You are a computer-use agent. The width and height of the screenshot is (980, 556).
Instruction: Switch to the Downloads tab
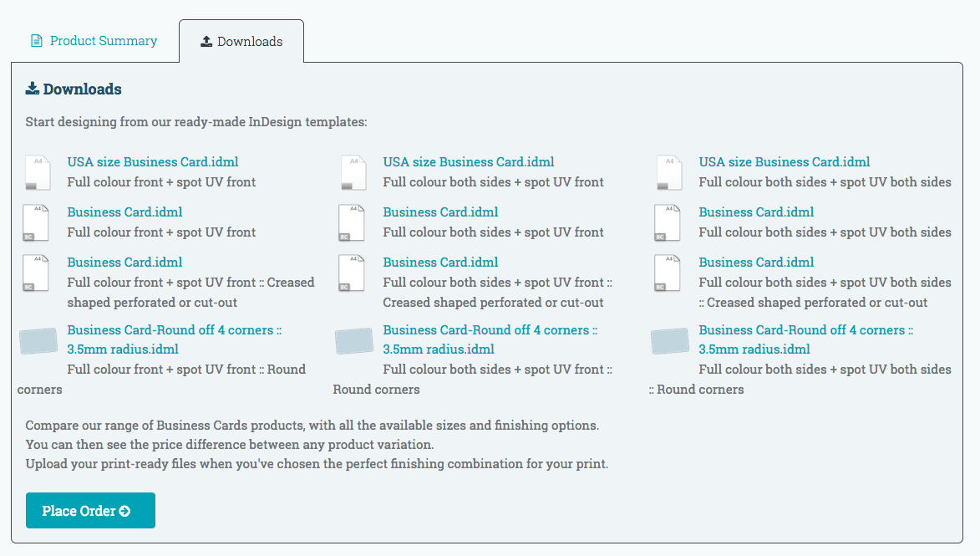241,42
